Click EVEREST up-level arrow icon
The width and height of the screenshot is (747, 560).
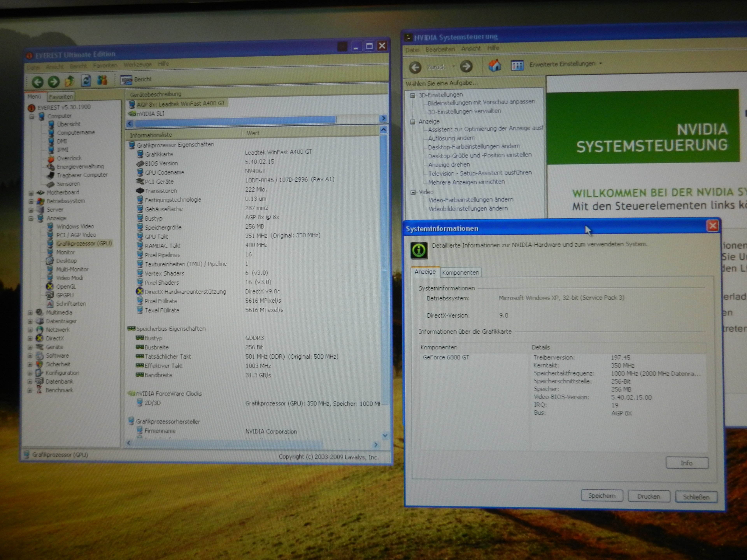tap(70, 81)
